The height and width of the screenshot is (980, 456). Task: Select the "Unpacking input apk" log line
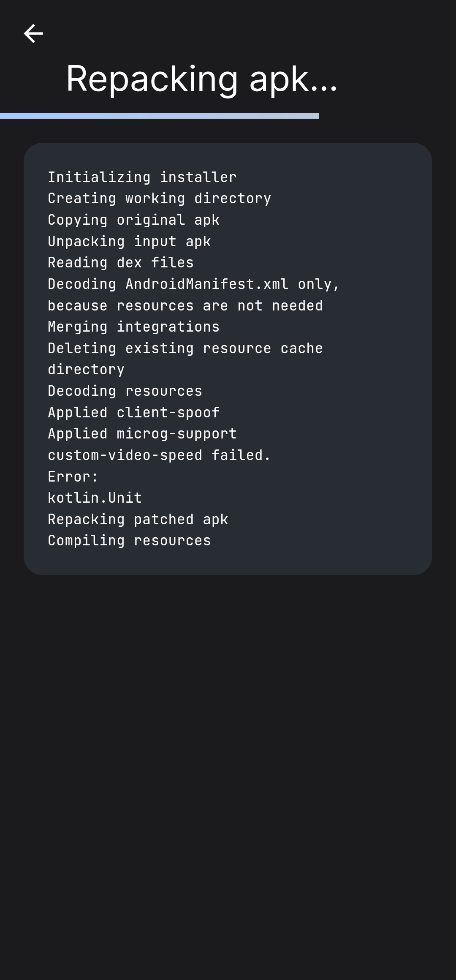pos(129,242)
